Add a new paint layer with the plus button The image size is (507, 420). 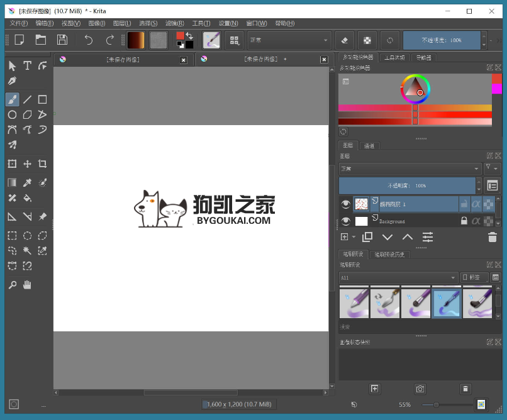pyautogui.click(x=344, y=236)
